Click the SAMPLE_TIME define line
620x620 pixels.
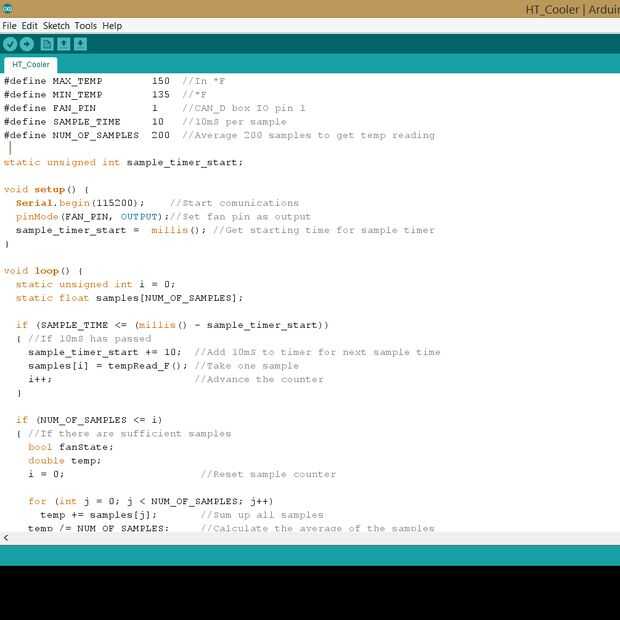tap(145, 122)
